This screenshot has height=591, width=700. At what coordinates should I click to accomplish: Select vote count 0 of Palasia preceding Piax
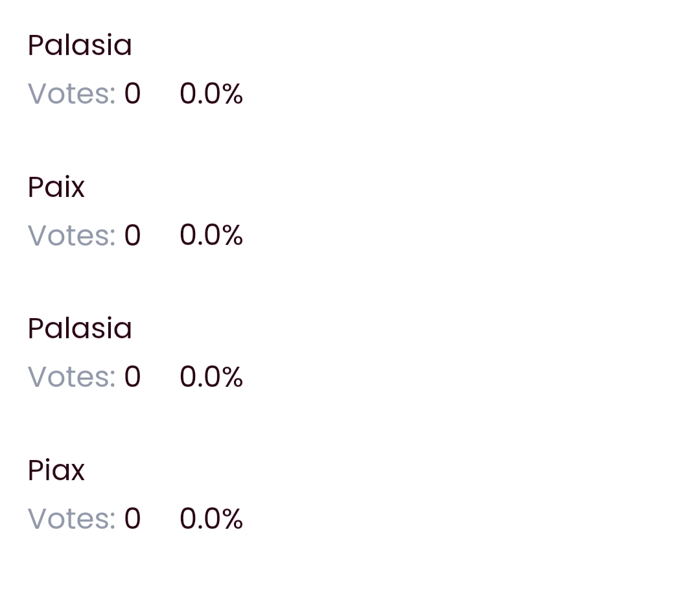pyautogui.click(x=133, y=377)
